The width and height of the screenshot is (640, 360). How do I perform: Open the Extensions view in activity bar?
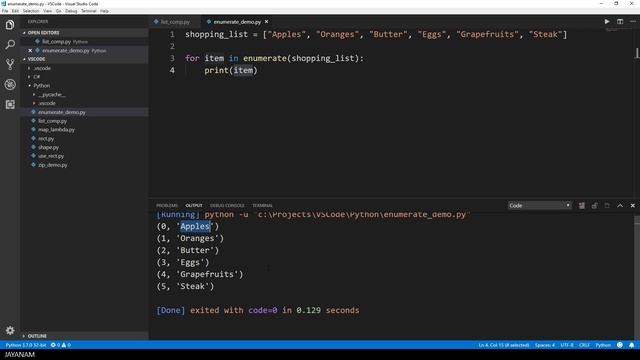click(x=10, y=104)
